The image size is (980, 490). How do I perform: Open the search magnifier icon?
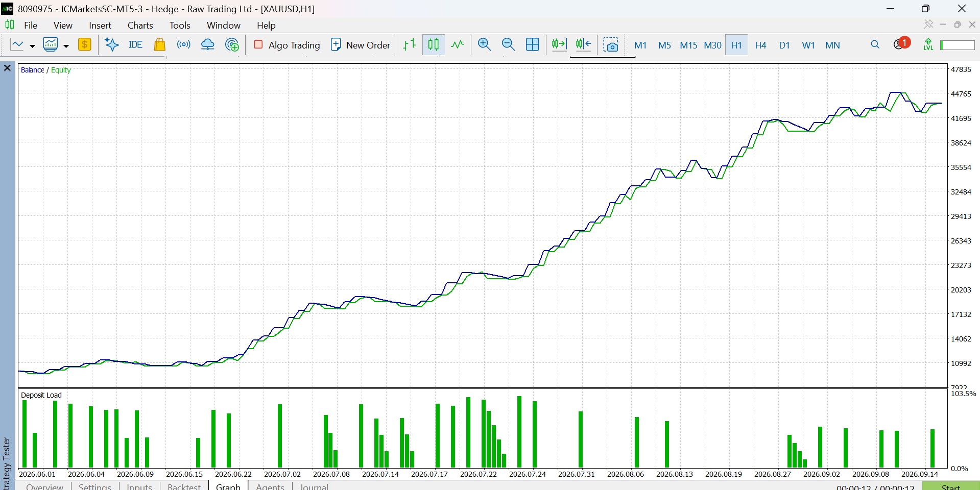[875, 45]
